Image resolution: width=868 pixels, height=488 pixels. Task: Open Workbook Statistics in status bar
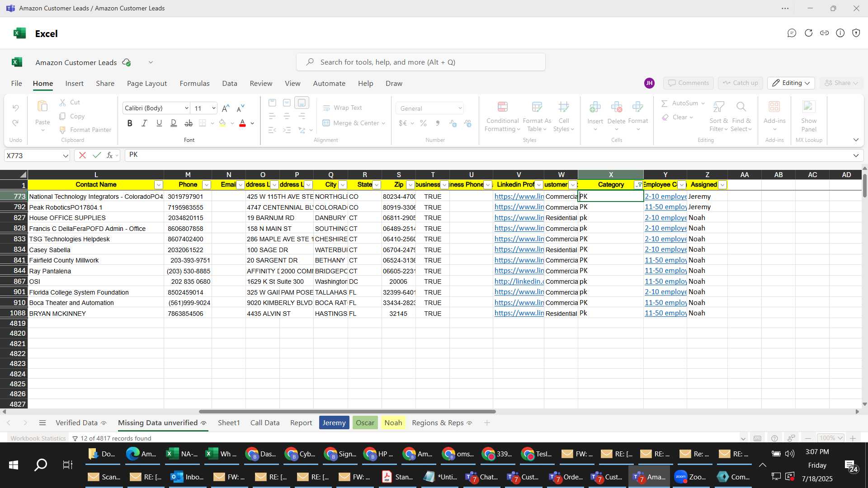point(38,438)
